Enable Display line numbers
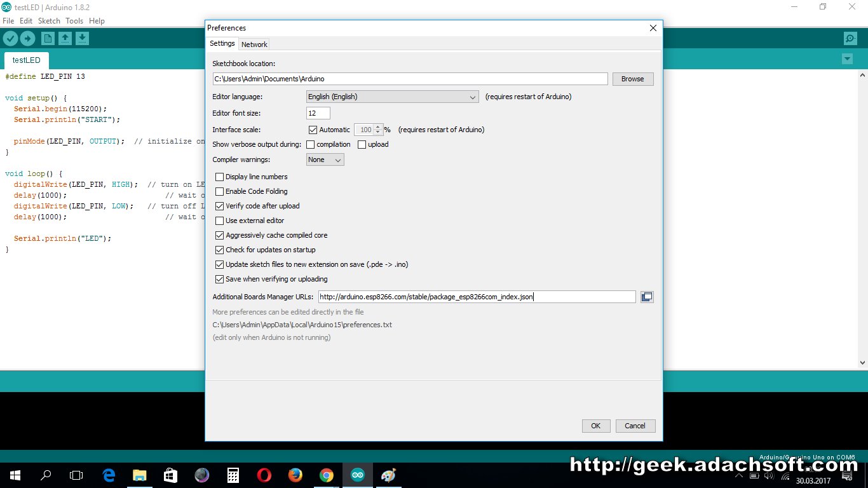868x488 pixels. [220, 177]
